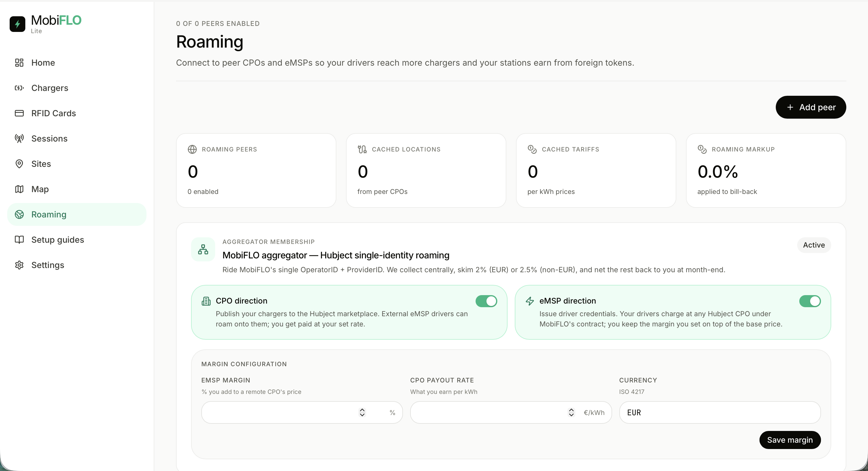This screenshot has width=868, height=471.
Task: Click the 'MARGIN CONFIGURATION' heading
Action: (244, 364)
